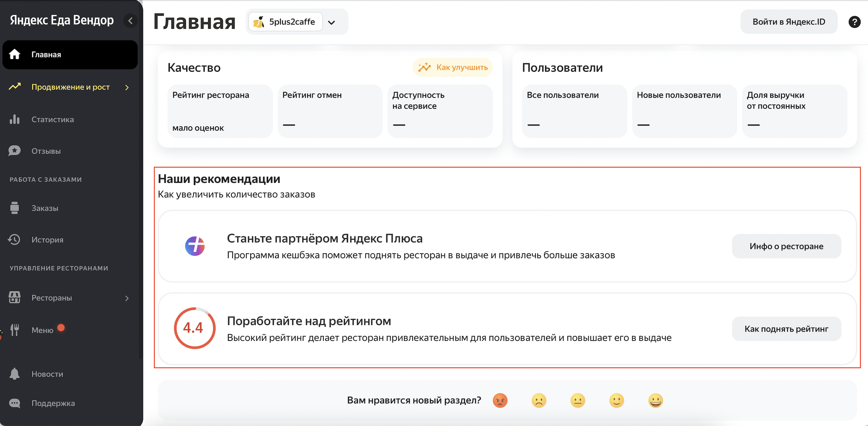Click the growth chart icon for Продвижение и рост
The height and width of the screenshot is (426, 868).
pyautogui.click(x=15, y=87)
